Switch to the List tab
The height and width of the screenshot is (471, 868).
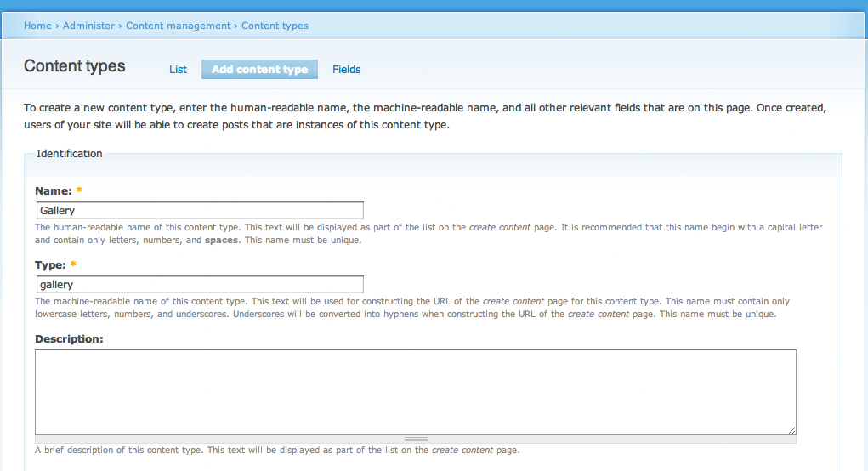[x=178, y=69]
